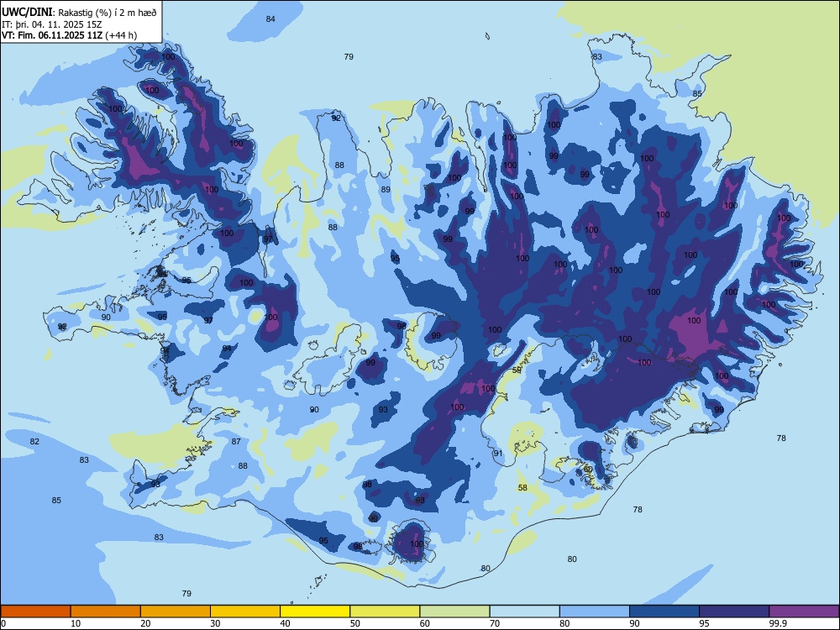Select the amber 20–30 legend swatch
The height and width of the screenshot is (630, 840).
(176, 612)
